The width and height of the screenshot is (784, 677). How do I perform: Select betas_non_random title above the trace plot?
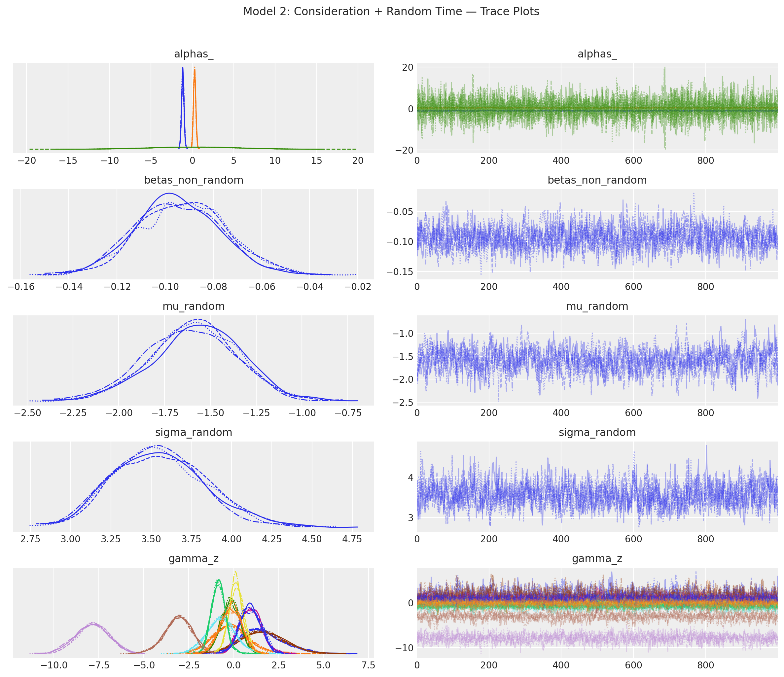tap(597, 180)
